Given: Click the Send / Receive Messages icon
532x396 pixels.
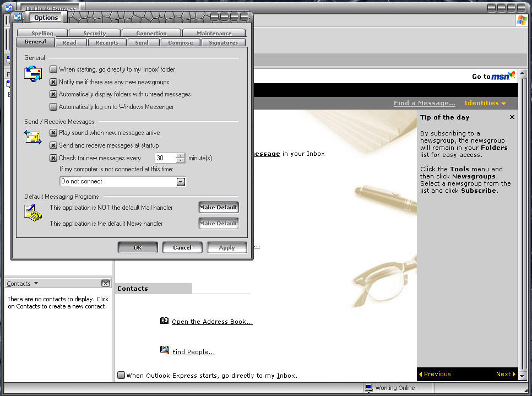Looking at the screenshot, I should pyautogui.click(x=33, y=137).
